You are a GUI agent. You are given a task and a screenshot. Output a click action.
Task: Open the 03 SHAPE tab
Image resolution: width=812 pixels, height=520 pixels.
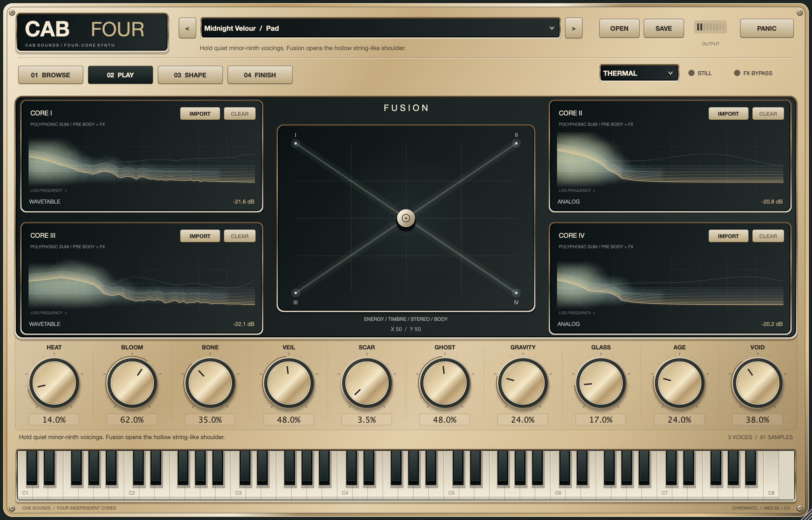[190, 75]
